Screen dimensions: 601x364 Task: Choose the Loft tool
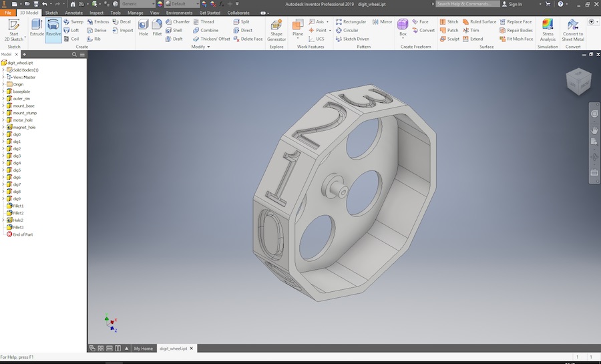71,30
